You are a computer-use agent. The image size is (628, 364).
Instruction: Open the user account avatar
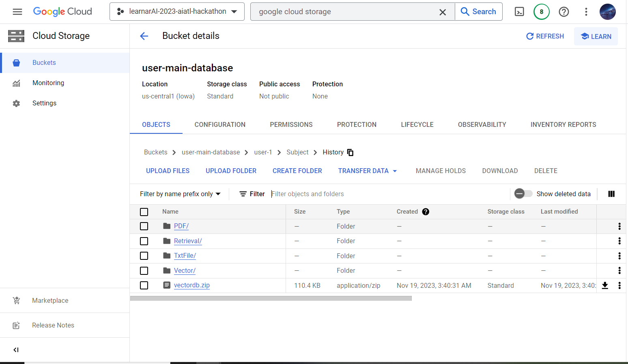[607, 12]
